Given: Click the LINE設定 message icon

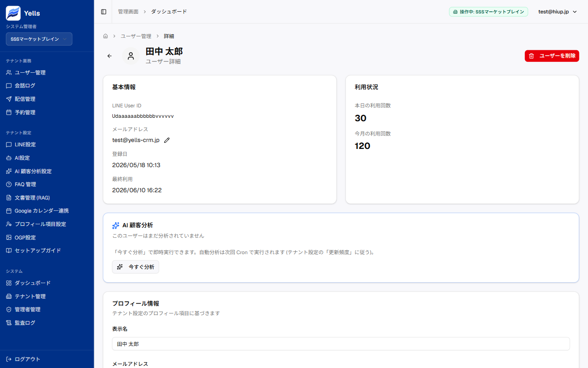Looking at the screenshot, I should point(9,145).
